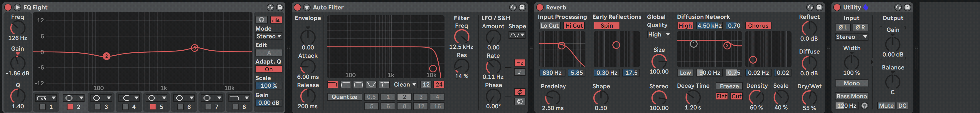Image resolution: width=980 pixels, height=113 pixels.
Task: Deactivate EQ band 5
Action: pyautogui.click(x=153, y=107)
